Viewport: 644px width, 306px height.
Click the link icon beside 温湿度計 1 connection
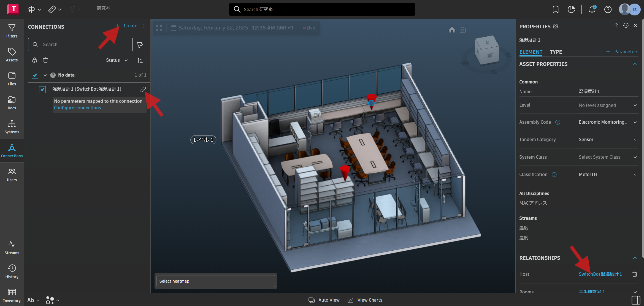click(x=143, y=90)
